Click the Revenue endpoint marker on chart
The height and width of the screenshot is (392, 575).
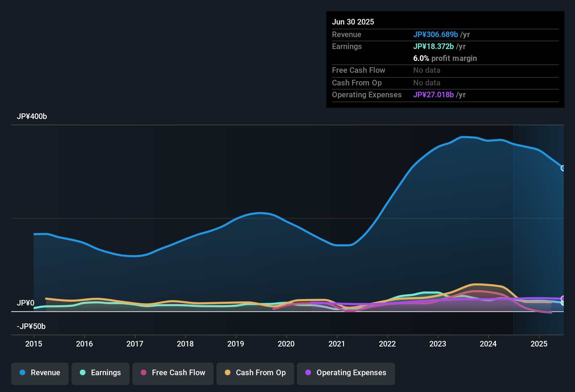(563, 168)
